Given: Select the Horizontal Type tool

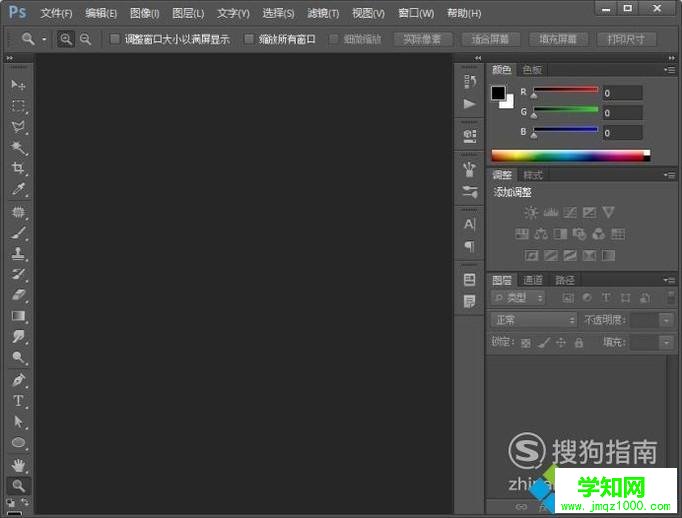Looking at the screenshot, I should [x=18, y=401].
